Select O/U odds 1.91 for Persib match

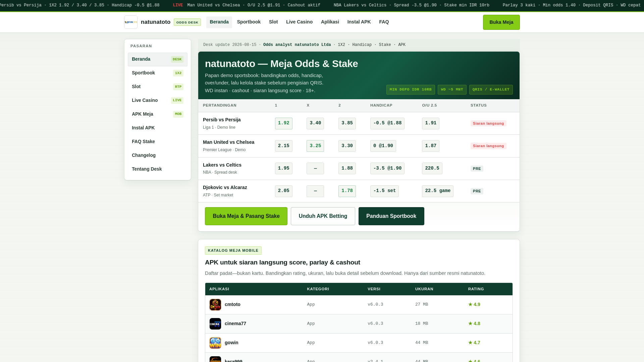tap(431, 123)
